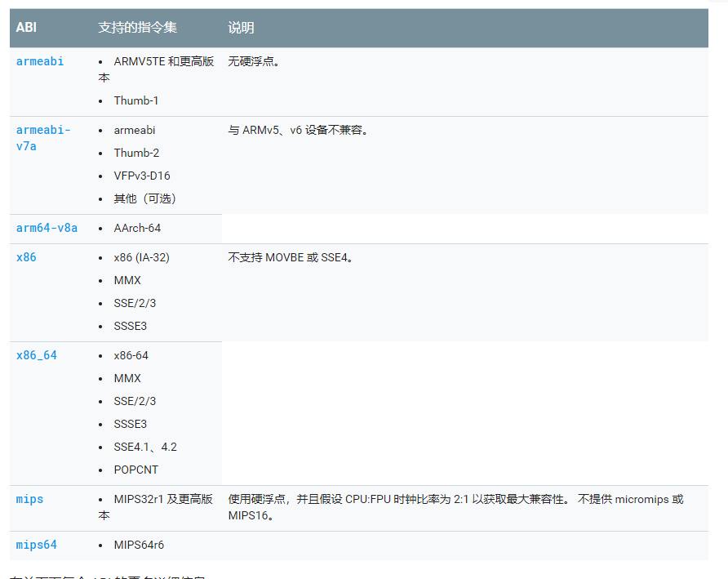
Task: Click the MIPS64r6 list item
Action: point(139,545)
